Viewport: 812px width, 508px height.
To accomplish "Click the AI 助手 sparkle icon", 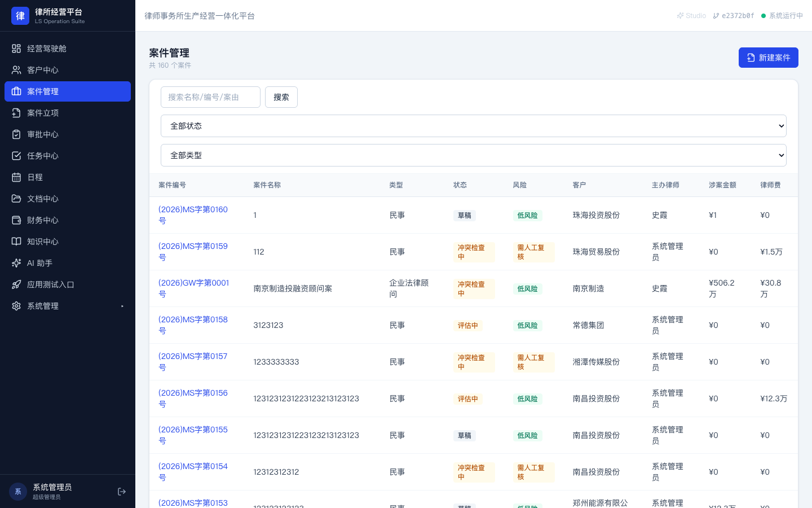I will tap(16, 263).
